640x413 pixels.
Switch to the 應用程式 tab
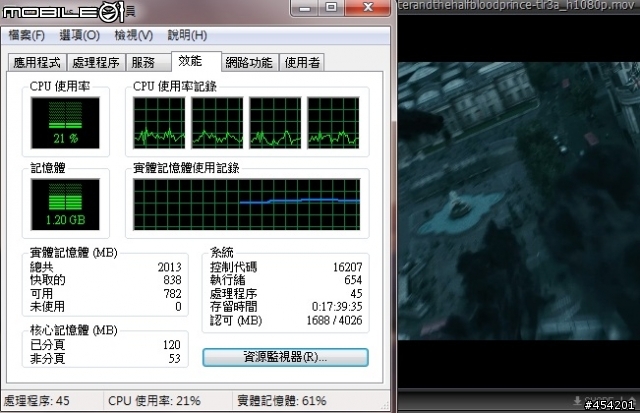(x=37, y=62)
